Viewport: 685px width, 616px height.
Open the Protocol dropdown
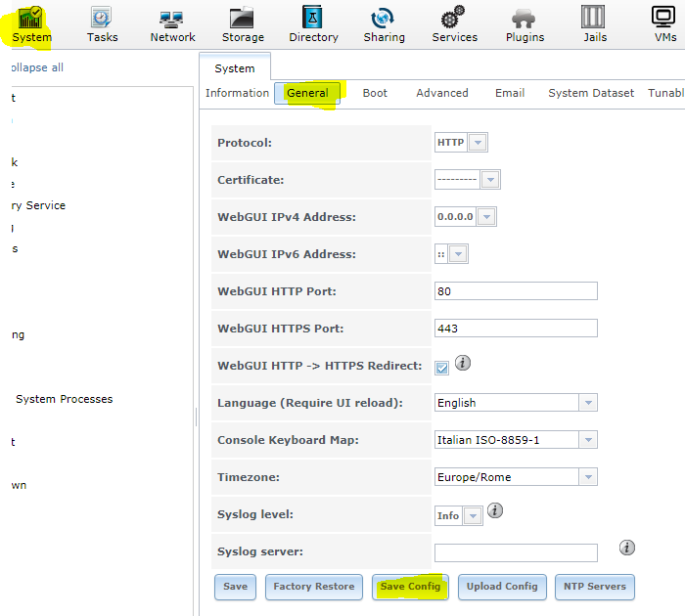click(x=461, y=143)
